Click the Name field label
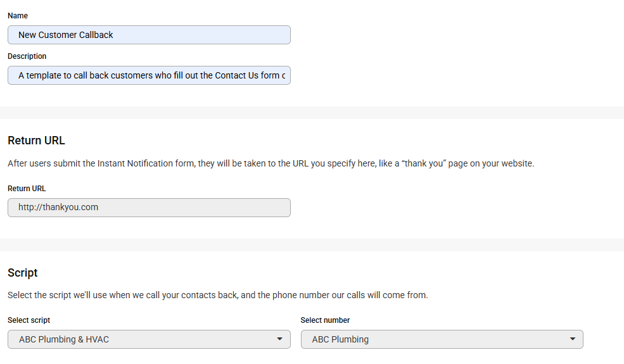This screenshot has width=624, height=364. point(18,16)
